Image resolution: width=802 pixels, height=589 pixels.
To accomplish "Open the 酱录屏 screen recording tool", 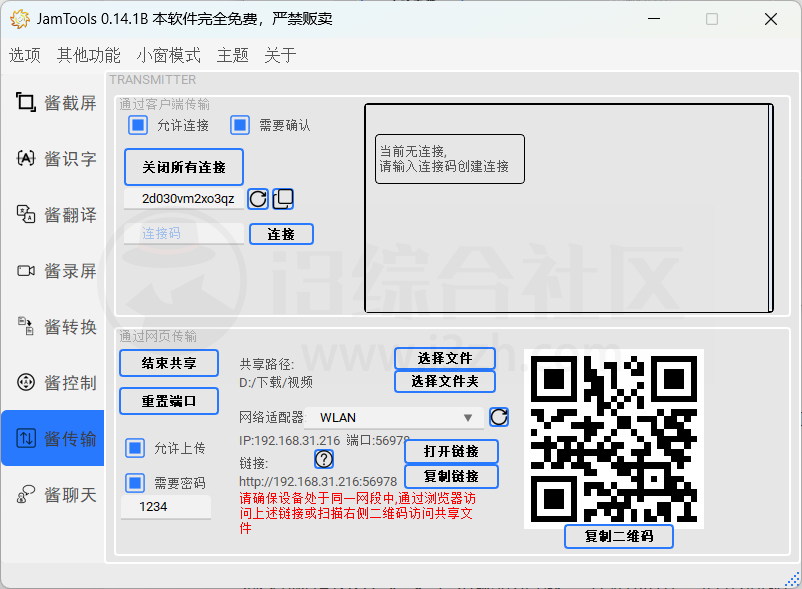I will point(53,270).
